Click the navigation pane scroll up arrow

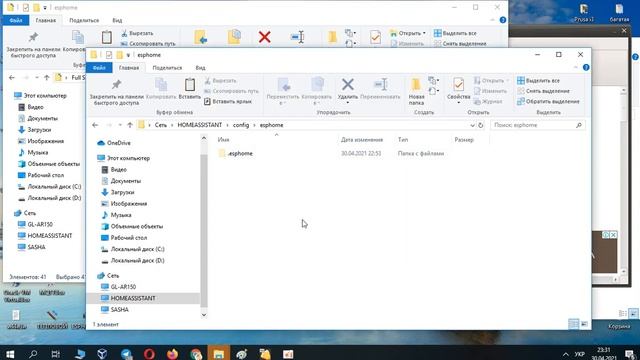204,138
